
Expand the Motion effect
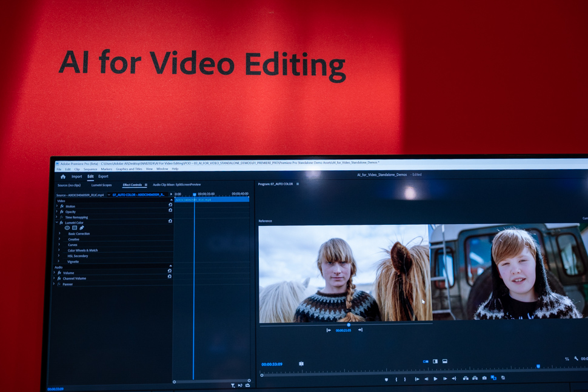[x=57, y=206]
